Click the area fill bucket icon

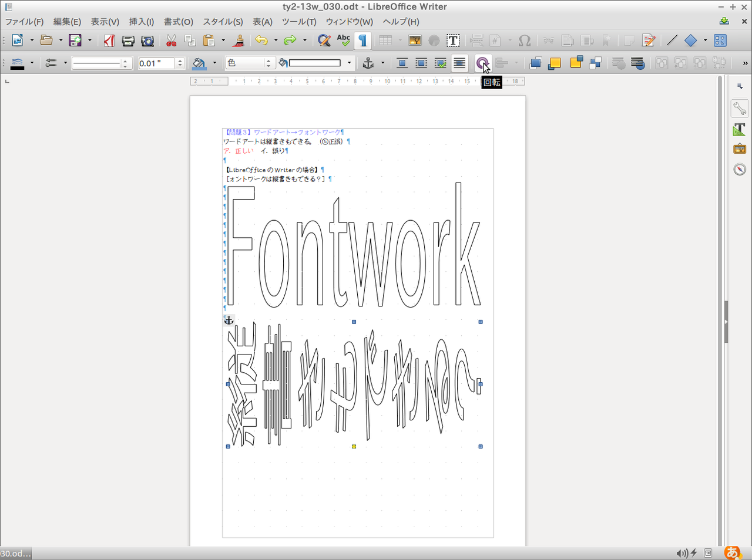coord(199,63)
